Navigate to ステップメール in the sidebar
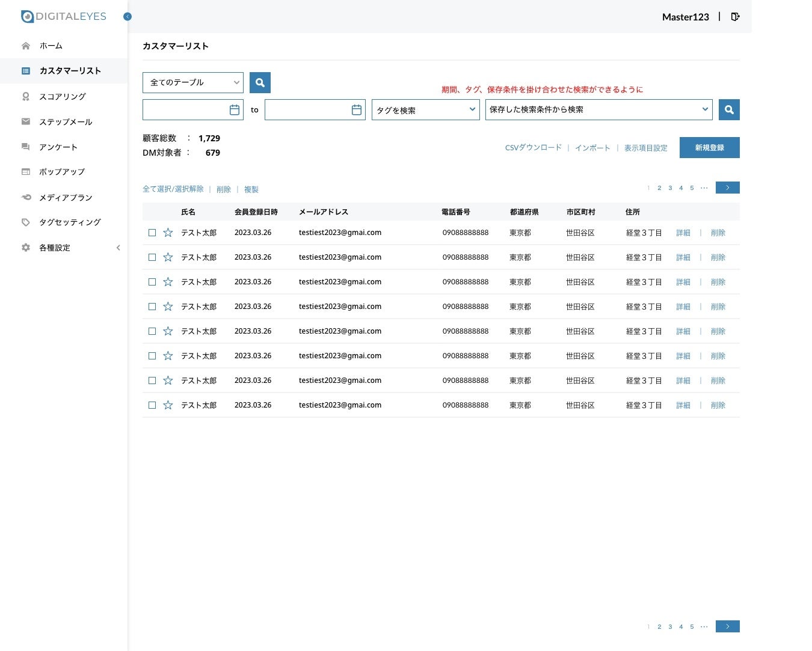 tap(66, 122)
